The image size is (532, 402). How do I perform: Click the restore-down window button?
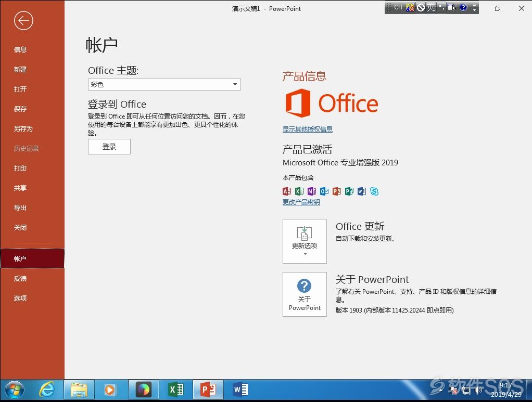[498, 8]
